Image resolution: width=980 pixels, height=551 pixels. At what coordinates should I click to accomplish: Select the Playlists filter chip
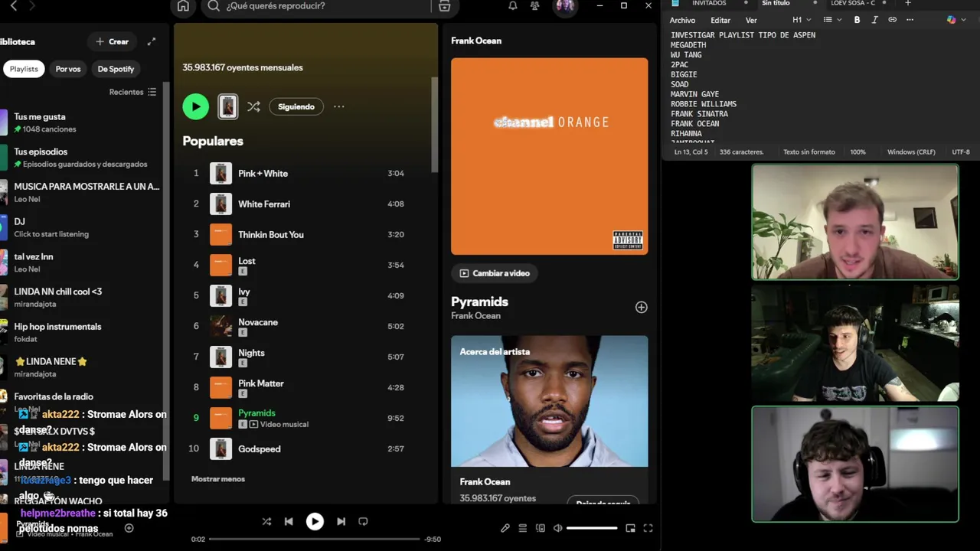pyautogui.click(x=24, y=69)
